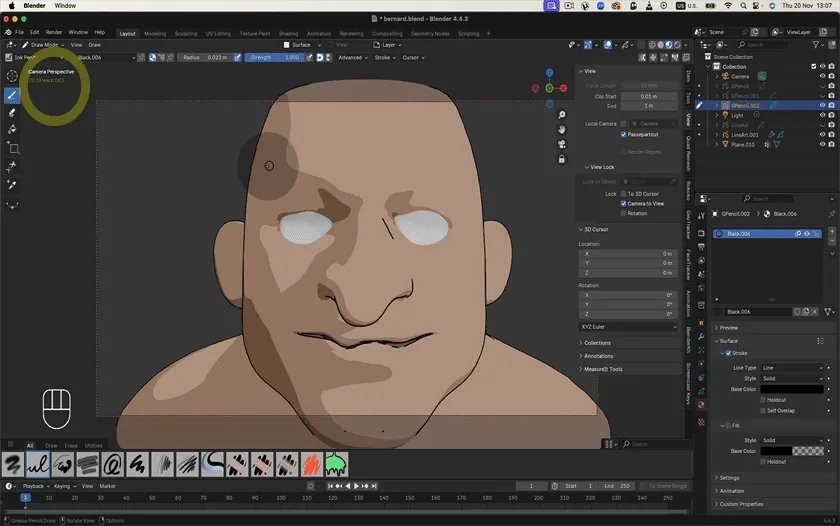The image size is (840, 526).
Task: Select the Draw brush tool
Action: click(x=13, y=95)
